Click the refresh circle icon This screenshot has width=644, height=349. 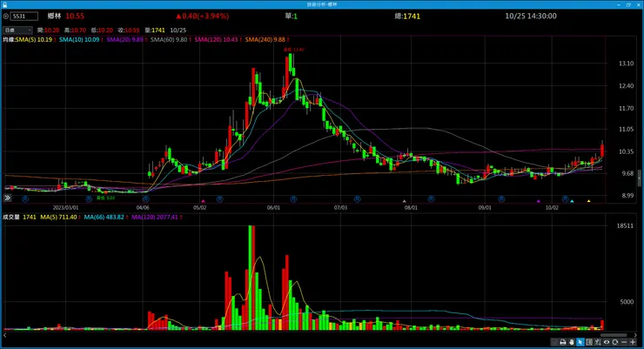[614, 342]
